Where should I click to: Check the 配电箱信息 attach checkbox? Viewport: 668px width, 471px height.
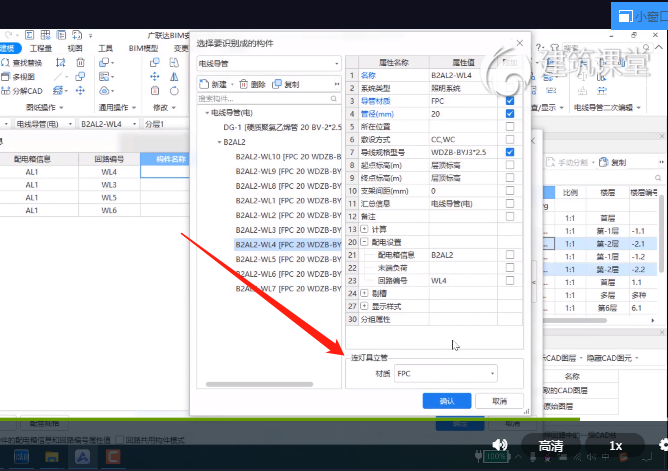tap(510, 255)
